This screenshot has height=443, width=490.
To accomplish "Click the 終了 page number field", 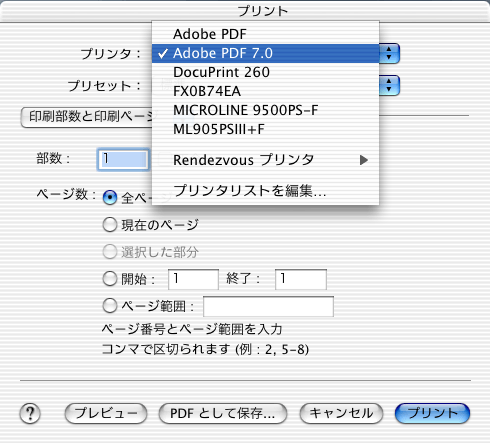I will coord(301,279).
